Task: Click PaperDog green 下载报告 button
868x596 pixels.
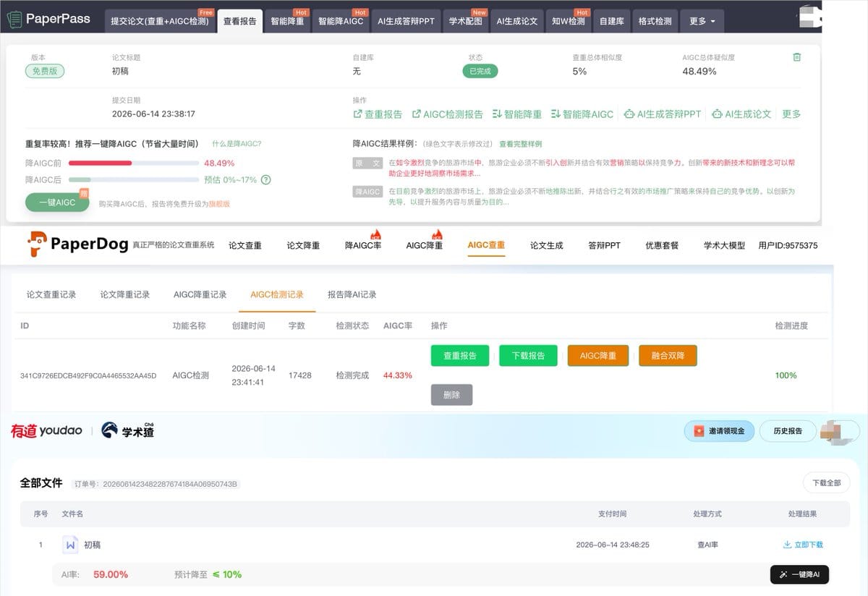Action: (529, 356)
